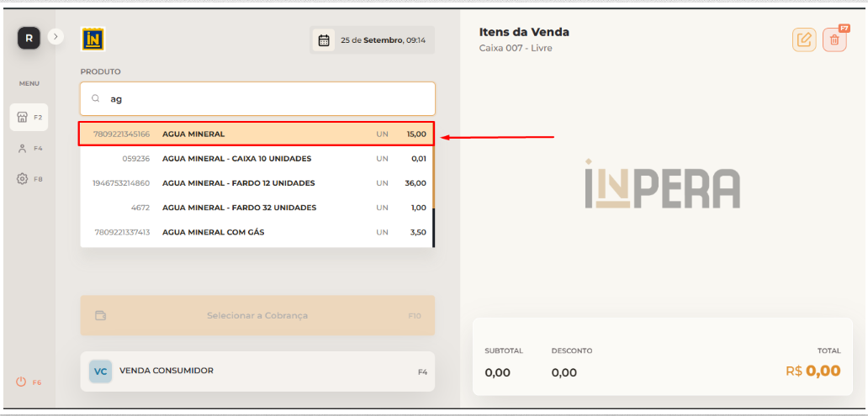Click the IN company logo
Viewport: 868px width, 416px height.
click(x=93, y=39)
